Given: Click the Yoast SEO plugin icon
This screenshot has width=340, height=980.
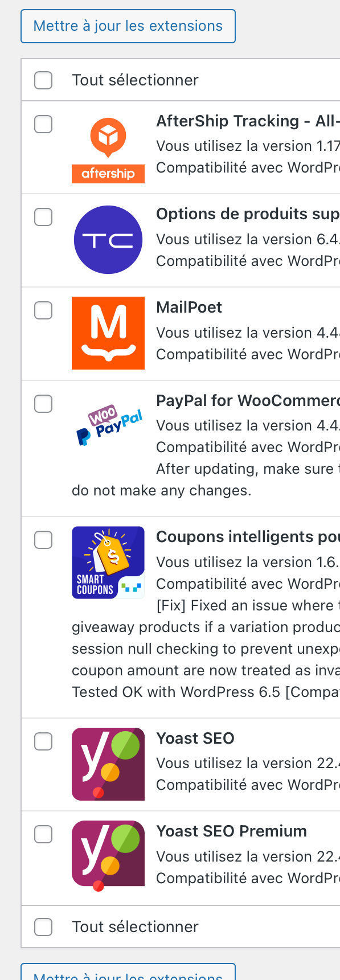Looking at the screenshot, I should pos(108,764).
